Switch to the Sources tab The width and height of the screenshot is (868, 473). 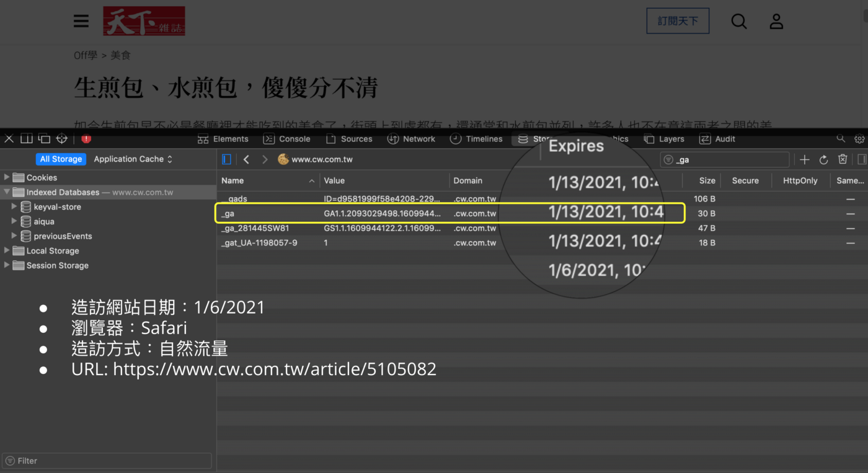[x=349, y=139]
